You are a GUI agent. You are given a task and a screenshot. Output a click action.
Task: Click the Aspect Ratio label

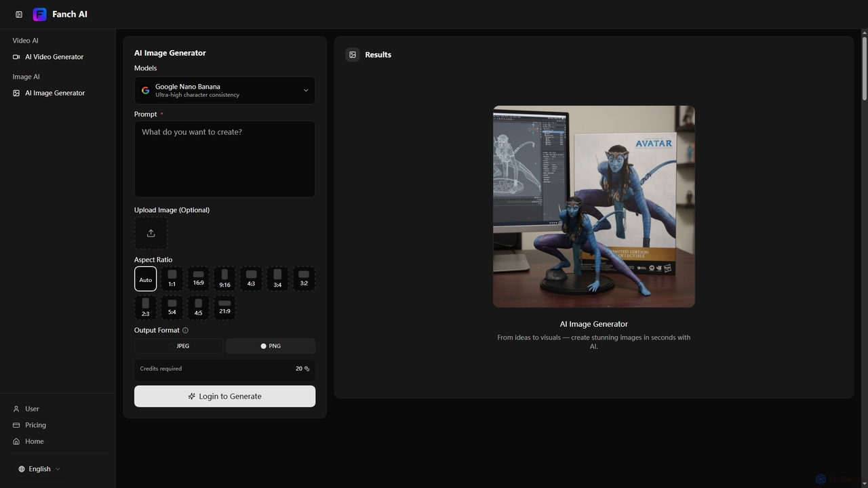pos(153,260)
